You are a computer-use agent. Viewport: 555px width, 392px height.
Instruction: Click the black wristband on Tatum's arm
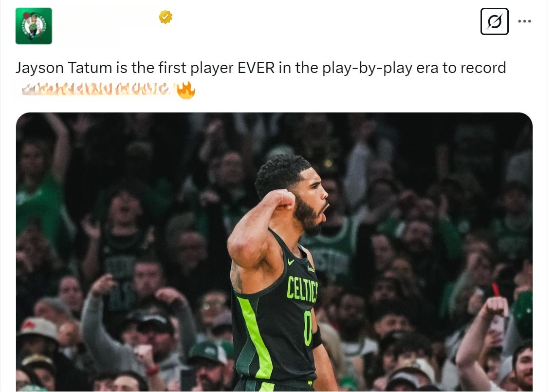(316, 337)
